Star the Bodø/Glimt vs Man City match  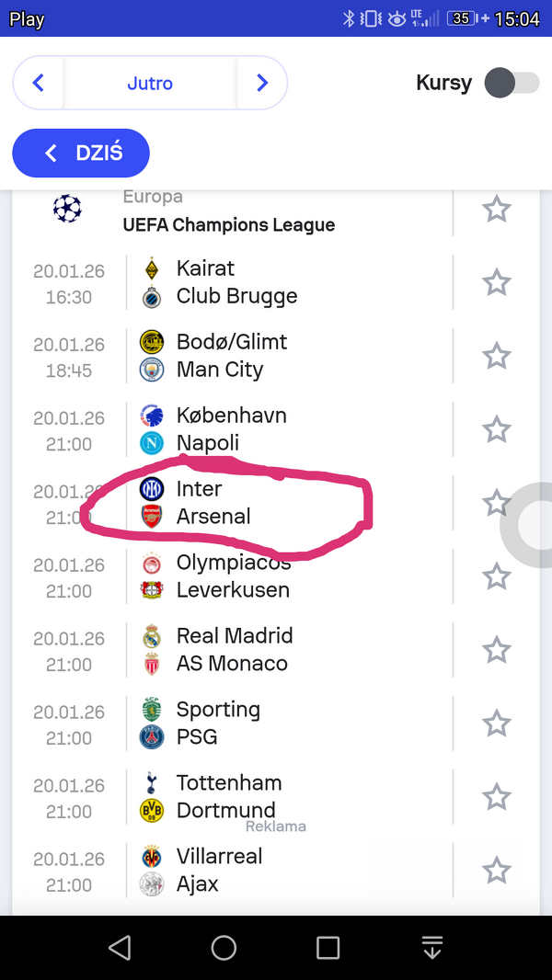[497, 356]
